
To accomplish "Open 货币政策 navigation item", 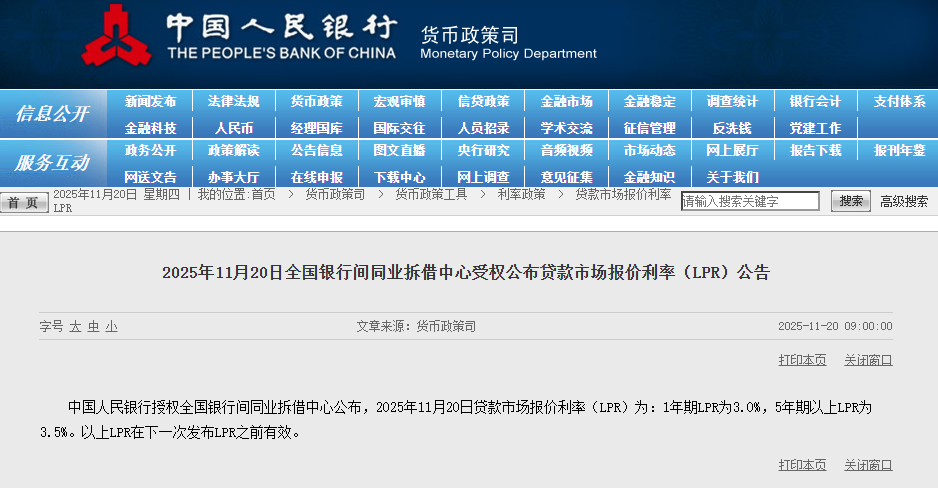I will (316, 102).
